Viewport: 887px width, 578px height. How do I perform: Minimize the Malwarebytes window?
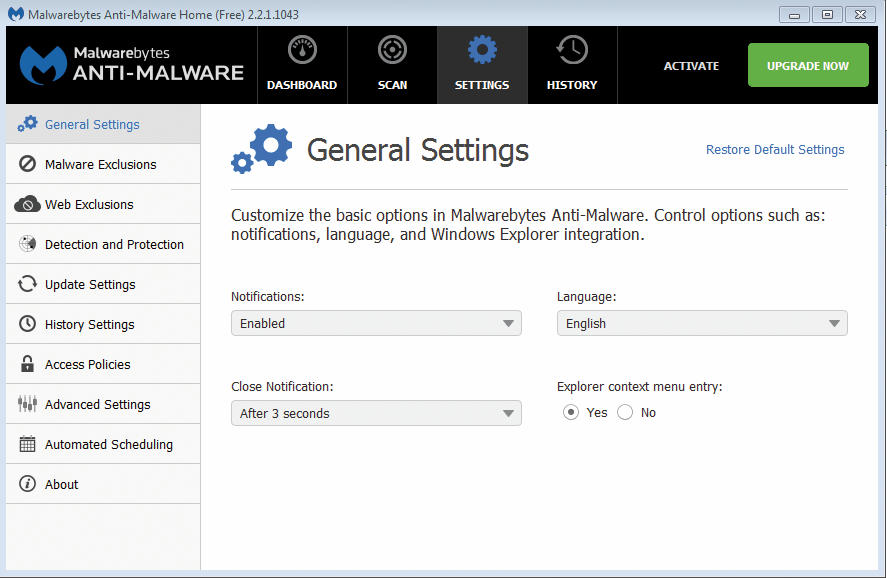pos(794,14)
